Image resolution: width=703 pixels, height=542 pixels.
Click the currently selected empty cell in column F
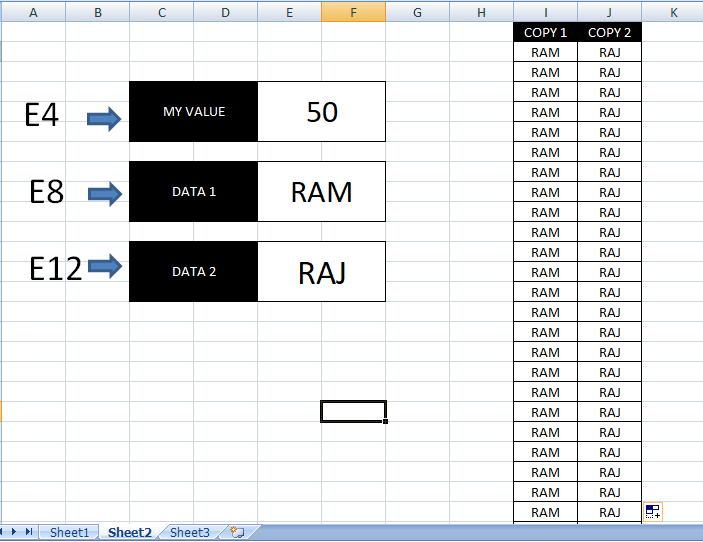(353, 412)
